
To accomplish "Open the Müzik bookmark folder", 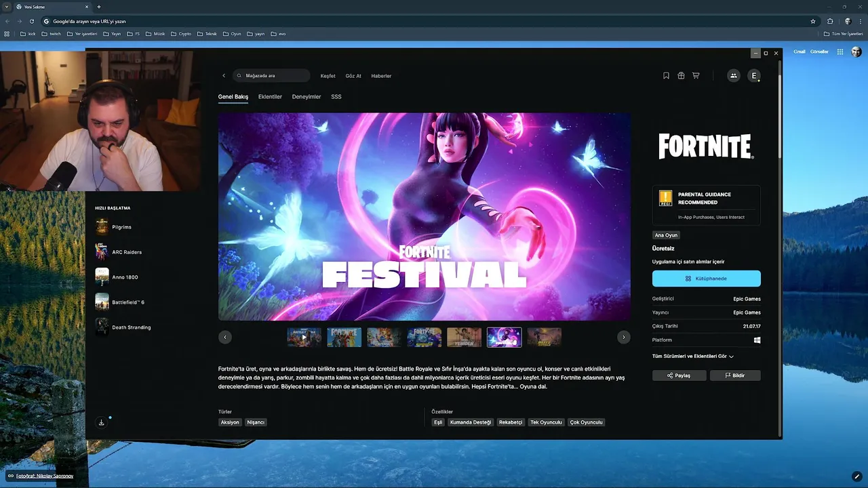I will click(x=155, y=34).
